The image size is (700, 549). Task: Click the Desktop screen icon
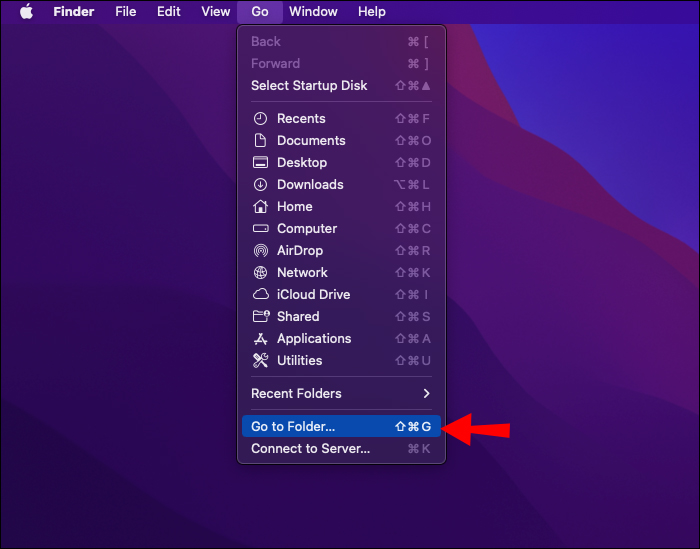[x=260, y=162]
